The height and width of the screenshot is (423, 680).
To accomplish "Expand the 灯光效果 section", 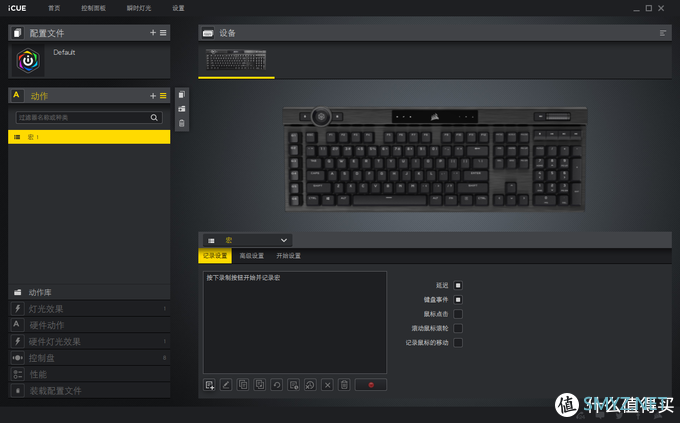I will 89,309.
